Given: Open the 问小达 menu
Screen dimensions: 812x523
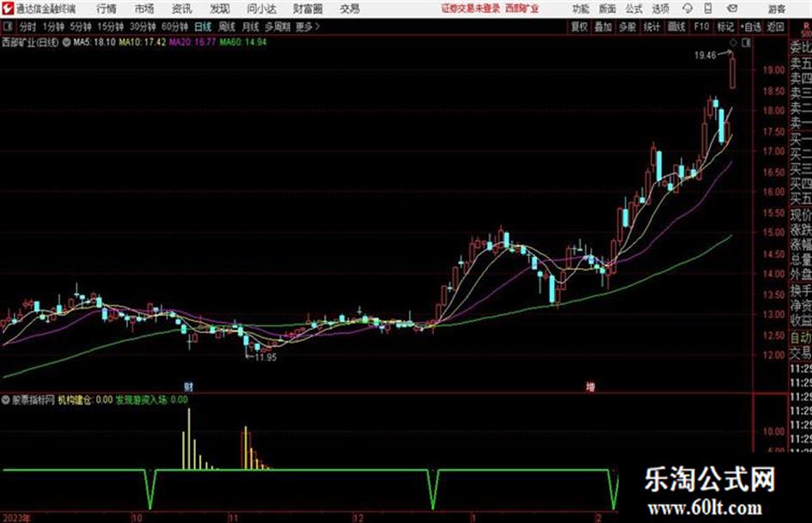Looking at the screenshot, I should point(261,9).
